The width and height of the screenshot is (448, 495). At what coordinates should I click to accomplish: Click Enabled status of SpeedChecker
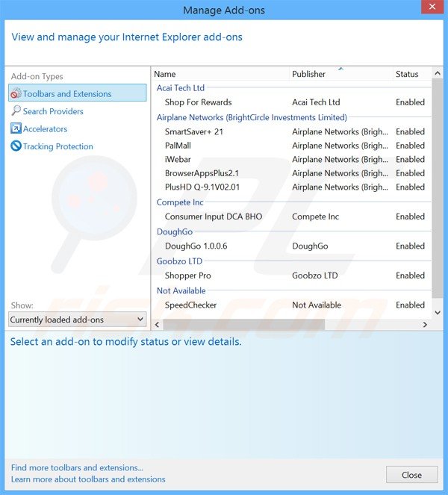[410, 305]
